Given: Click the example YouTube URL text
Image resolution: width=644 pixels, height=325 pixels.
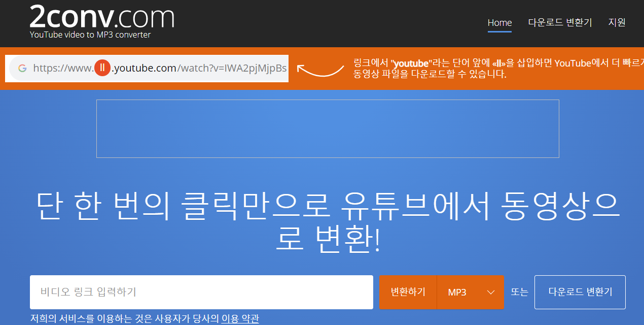Looking at the screenshot, I should (160, 68).
